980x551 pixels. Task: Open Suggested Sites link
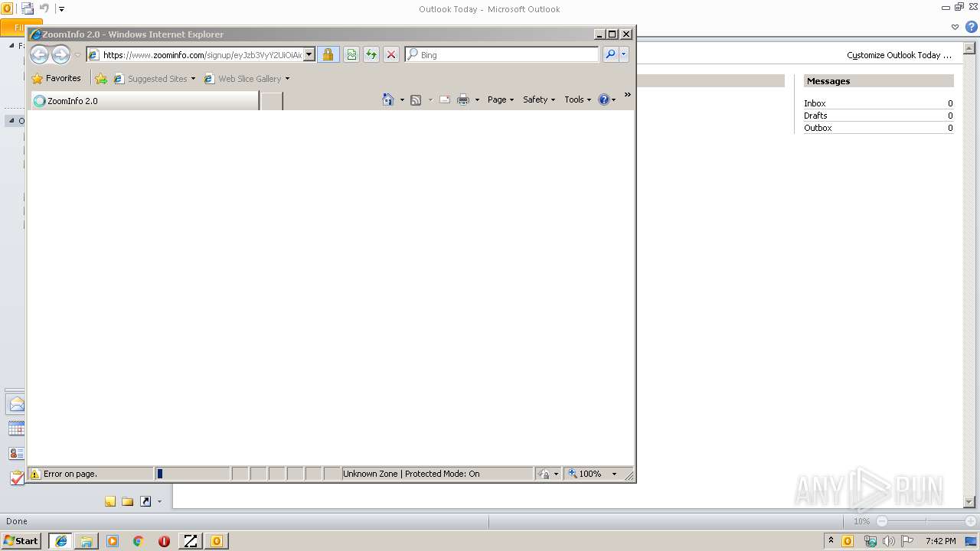(x=154, y=78)
